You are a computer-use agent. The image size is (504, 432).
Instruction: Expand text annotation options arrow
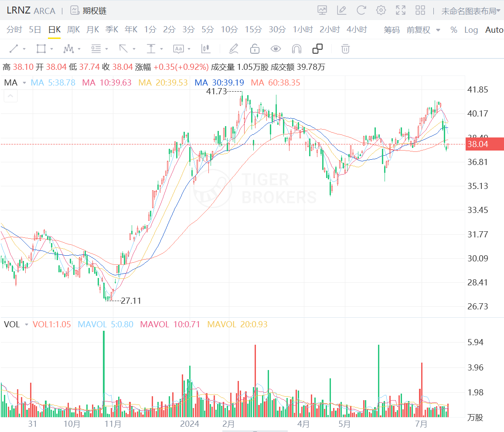click(189, 49)
